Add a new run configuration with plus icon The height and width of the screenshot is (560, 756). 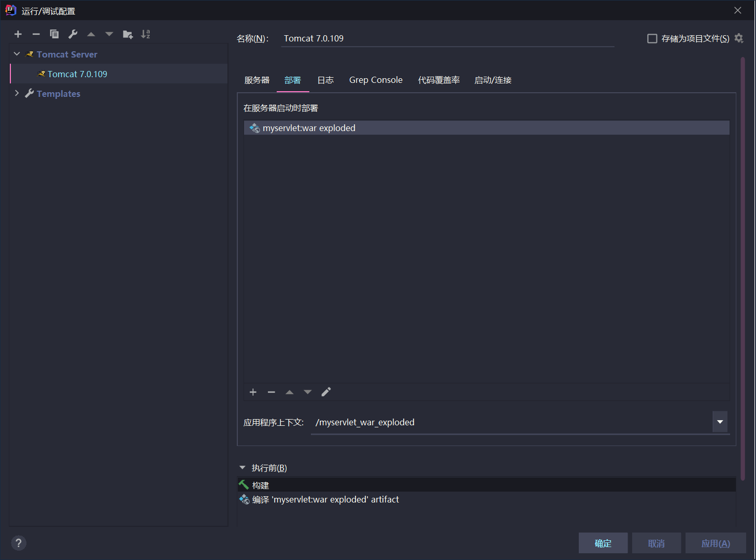pos(18,34)
